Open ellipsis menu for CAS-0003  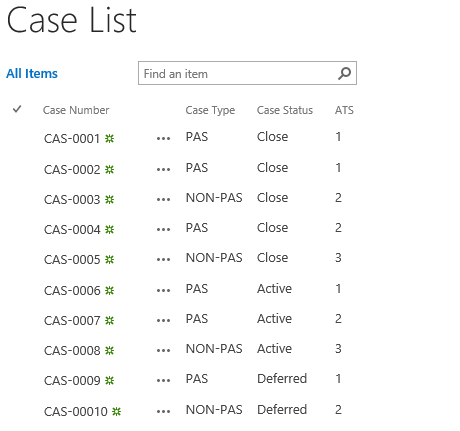pyautogui.click(x=163, y=199)
